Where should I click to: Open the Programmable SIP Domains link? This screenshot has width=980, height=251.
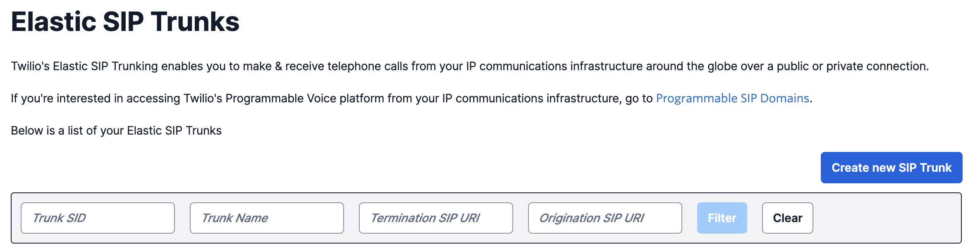(x=732, y=98)
